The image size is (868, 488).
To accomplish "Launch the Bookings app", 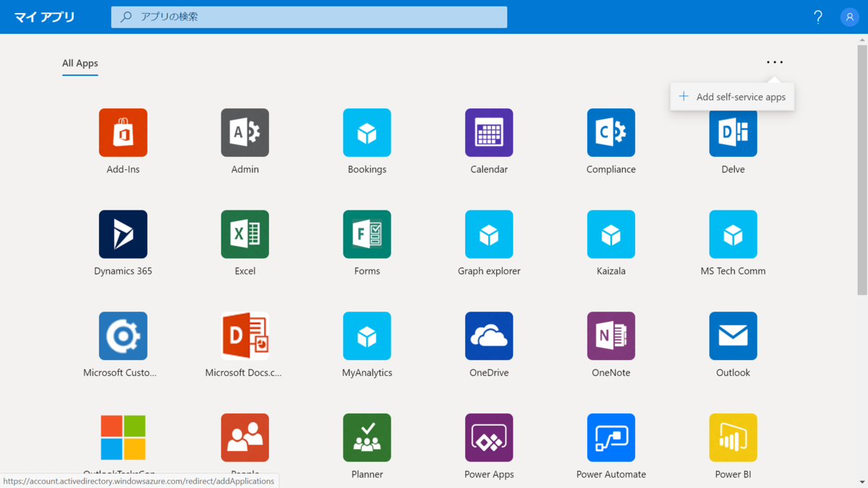I will pos(367,133).
